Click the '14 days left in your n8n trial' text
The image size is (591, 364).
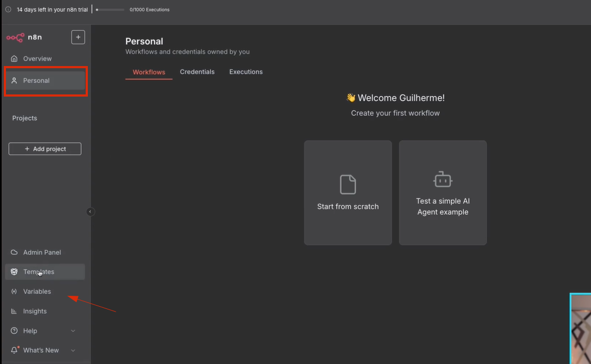point(52,9)
